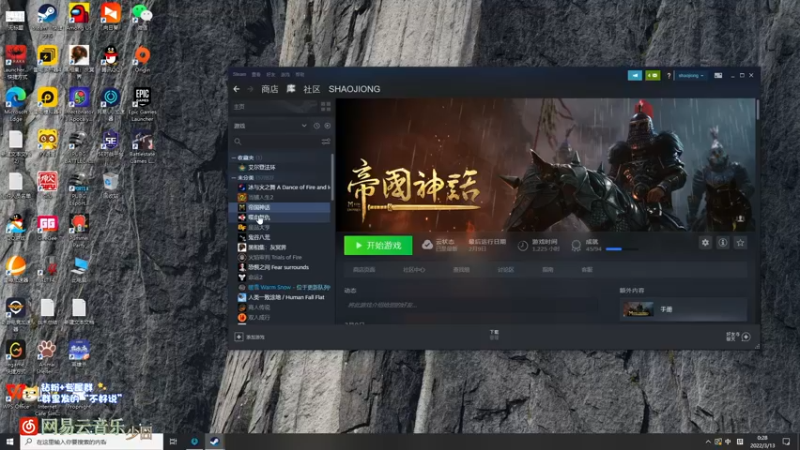Screen dimensions: 800x450
Task: Open the 库 library tab
Action: [x=291, y=89]
